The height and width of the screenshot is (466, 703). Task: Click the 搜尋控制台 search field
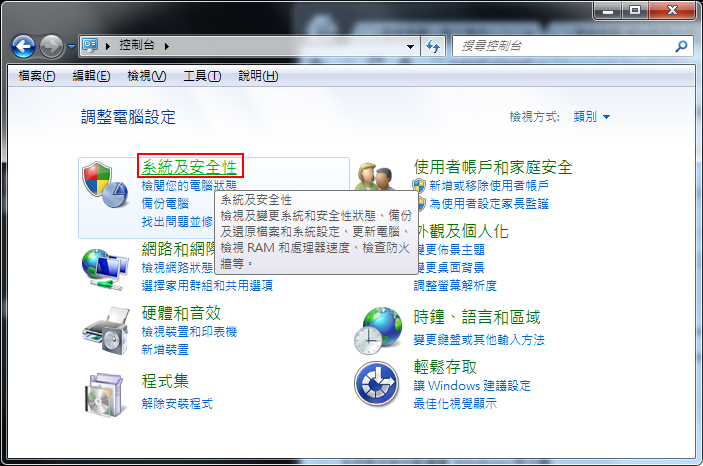564,46
